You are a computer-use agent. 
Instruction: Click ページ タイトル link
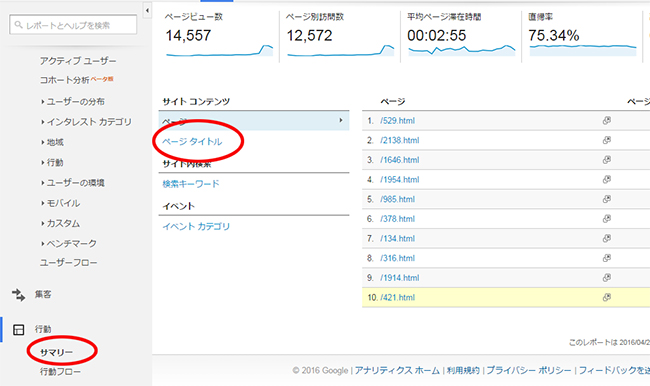(192, 142)
